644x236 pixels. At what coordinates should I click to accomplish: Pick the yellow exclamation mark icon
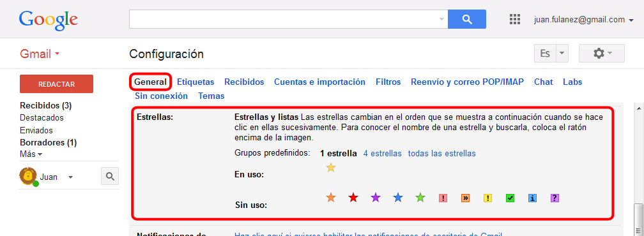(487, 198)
